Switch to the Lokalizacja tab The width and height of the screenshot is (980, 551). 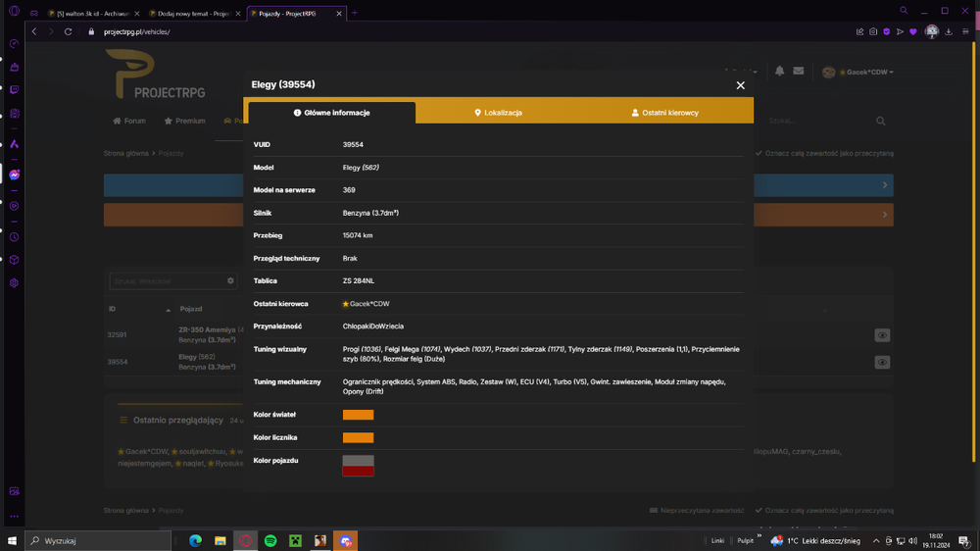pyautogui.click(x=498, y=113)
